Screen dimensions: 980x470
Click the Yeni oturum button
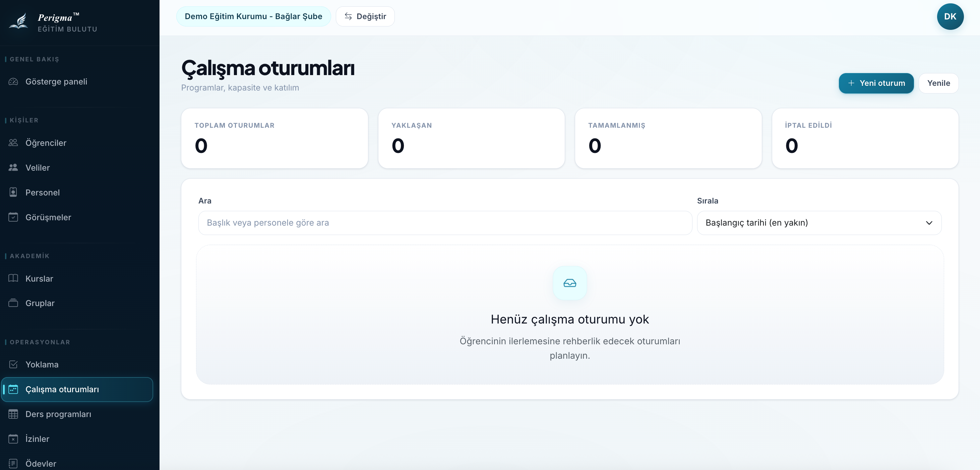click(876, 83)
